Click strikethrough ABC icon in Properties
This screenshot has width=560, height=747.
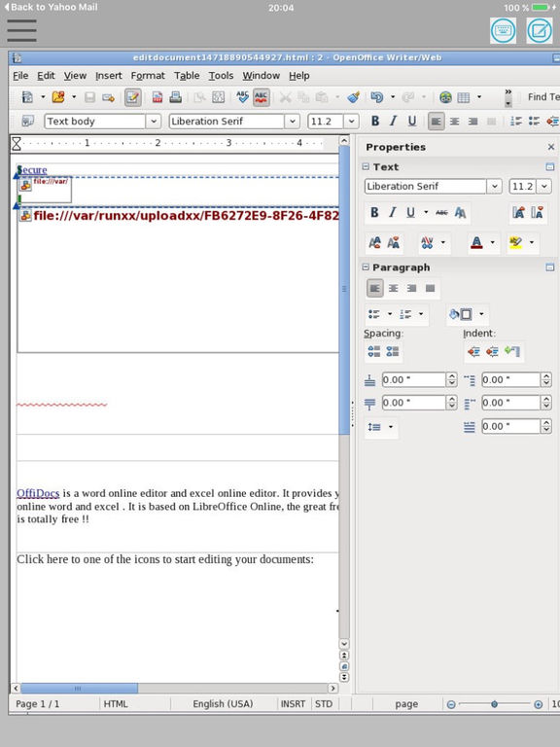pyautogui.click(x=441, y=212)
